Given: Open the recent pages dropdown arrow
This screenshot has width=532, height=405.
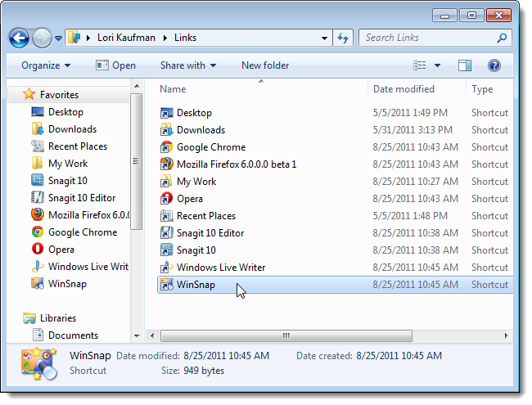Looking at the screenshot, I should point(58,38).
